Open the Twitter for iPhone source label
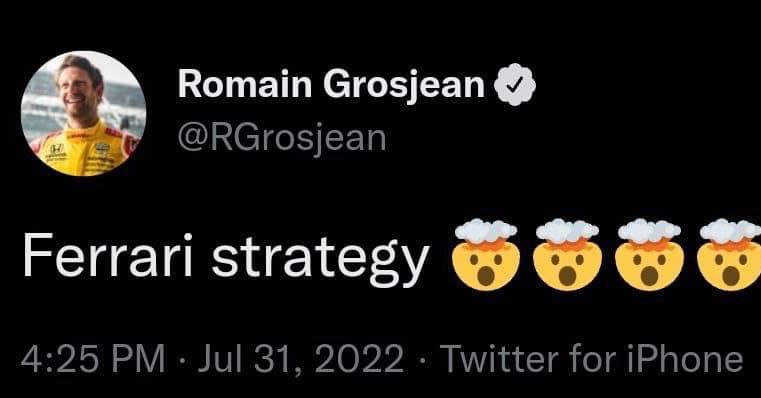 coord(591,359)
